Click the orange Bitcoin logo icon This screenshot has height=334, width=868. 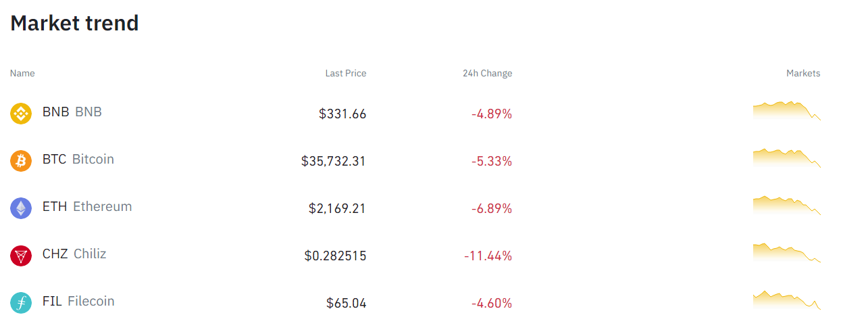(x=21, y=160)
